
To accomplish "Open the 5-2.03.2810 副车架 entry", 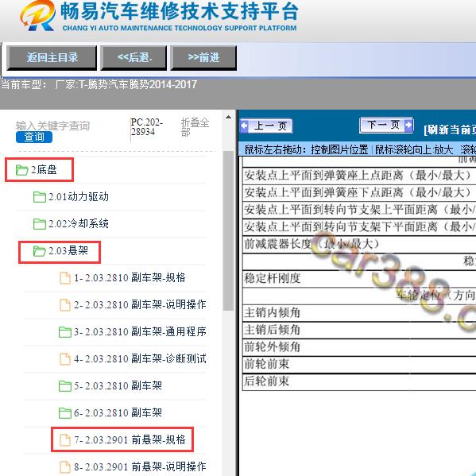I will (x=118, y=386).
